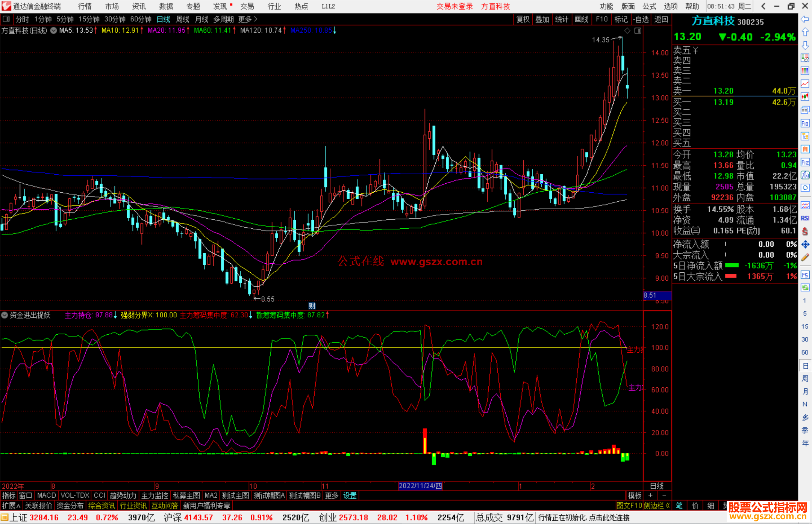Select the blue four-way move arrows icon
Image resolution: width=812 pixels, height=524 pixels.
[x=805, y=245]
